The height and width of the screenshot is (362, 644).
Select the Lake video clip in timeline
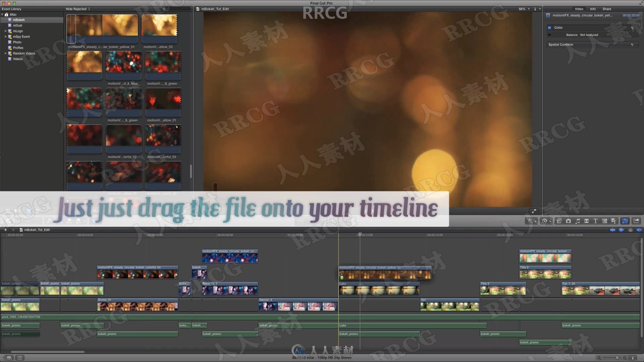[x=379, y=289]
